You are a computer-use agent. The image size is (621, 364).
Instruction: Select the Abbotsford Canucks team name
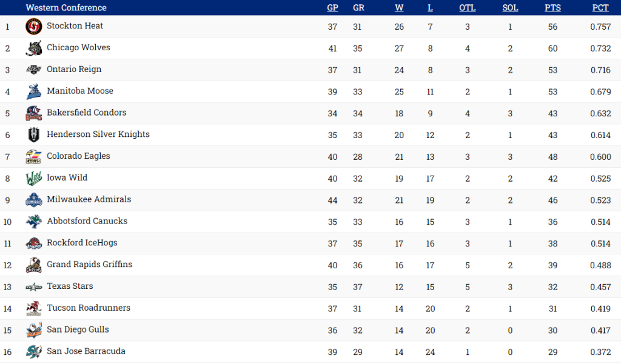pyautogui.click(x=87, y=221)
